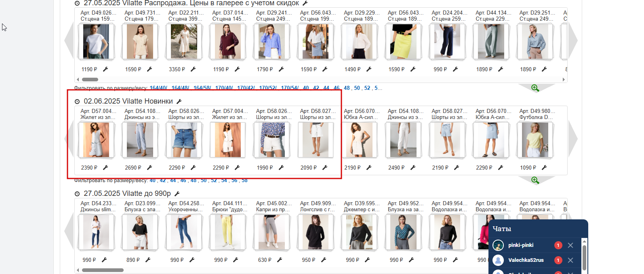
Task: Filter the Новинки gallery by size 56
Action: [x=234, y=181]
